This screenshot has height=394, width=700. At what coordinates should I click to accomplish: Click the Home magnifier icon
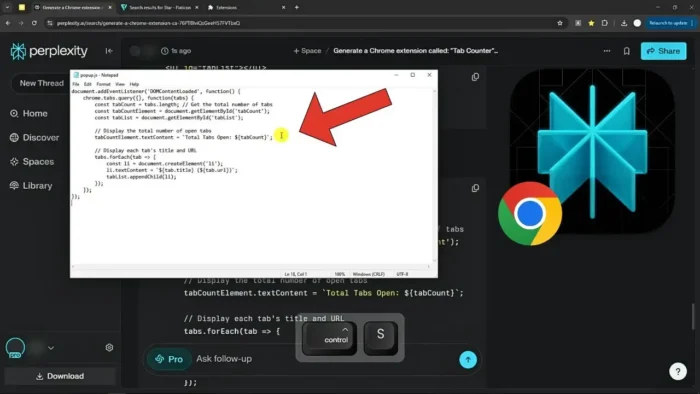[14, 113]
